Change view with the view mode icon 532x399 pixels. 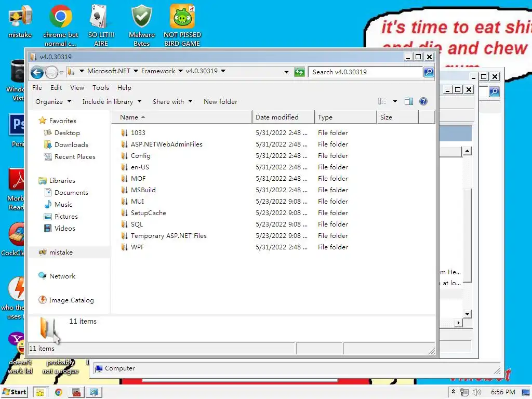(382, 101)
